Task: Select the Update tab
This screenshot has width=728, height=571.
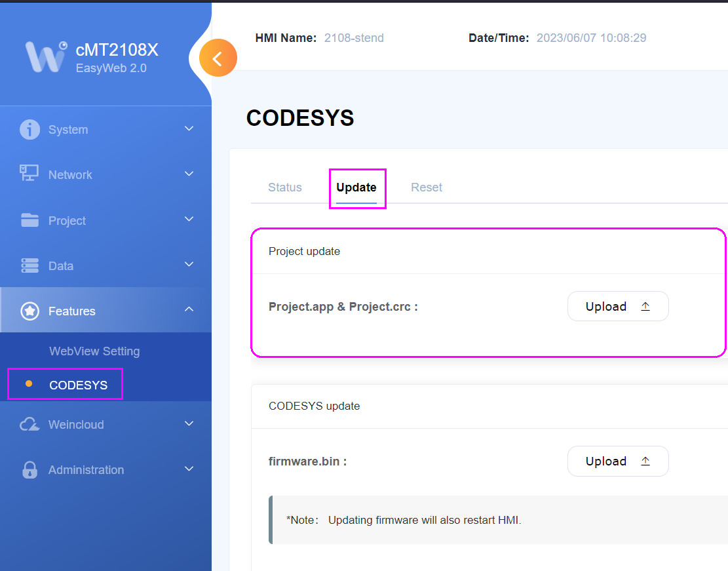Action: point(356,187)
